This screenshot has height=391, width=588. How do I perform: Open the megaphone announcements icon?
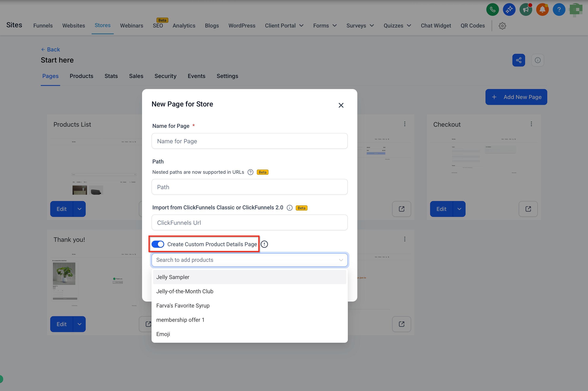pos(526,10)
